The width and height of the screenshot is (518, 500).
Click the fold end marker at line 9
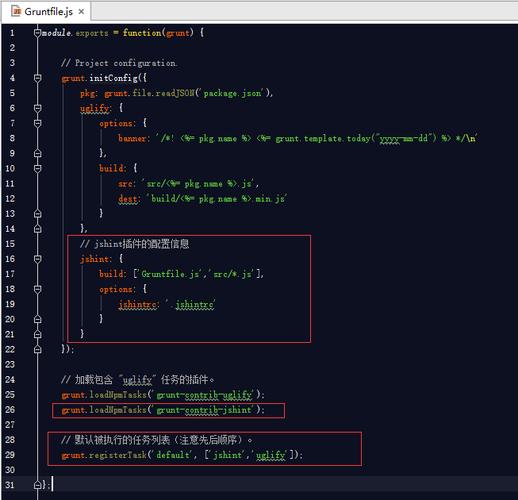(x=38, y=153)
